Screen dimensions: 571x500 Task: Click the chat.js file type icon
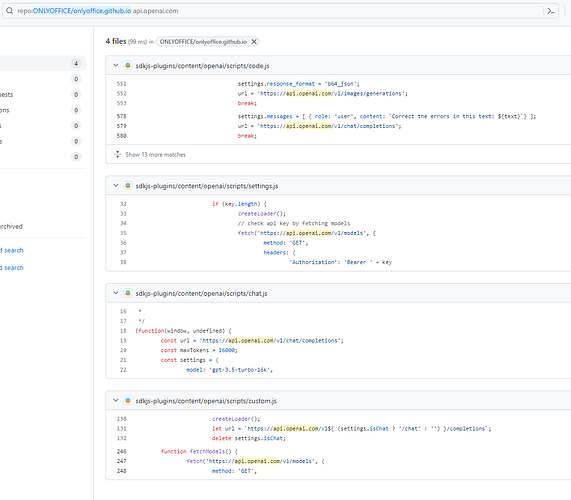click(x=128, y=293)
